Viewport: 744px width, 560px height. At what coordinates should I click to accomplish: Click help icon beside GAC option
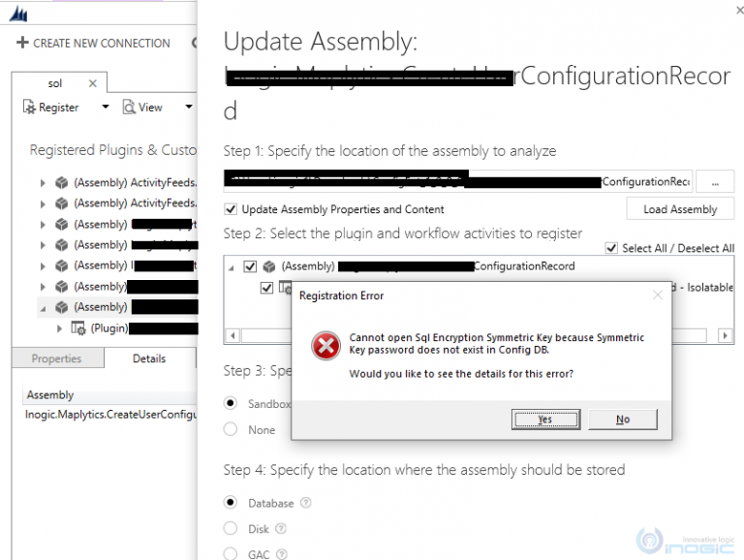[x=282, y=554]
